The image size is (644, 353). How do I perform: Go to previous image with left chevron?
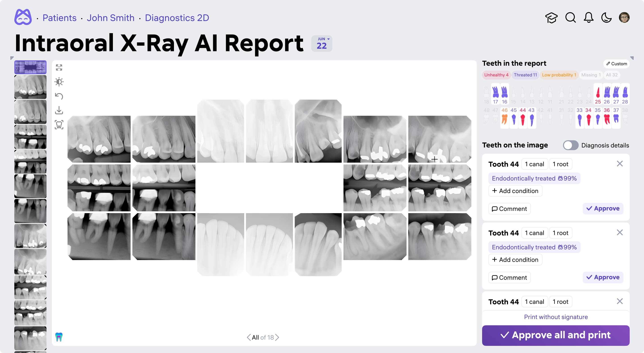248,337
